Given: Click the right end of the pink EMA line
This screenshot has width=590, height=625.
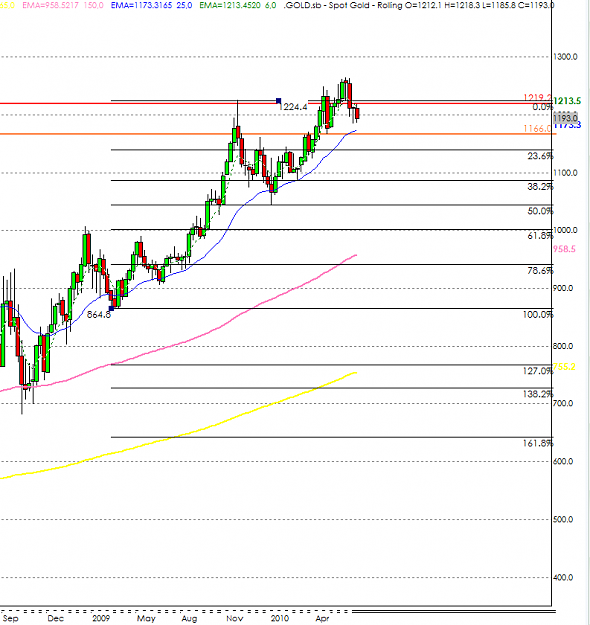Looking at the screenshot, I should click(355, 255).
